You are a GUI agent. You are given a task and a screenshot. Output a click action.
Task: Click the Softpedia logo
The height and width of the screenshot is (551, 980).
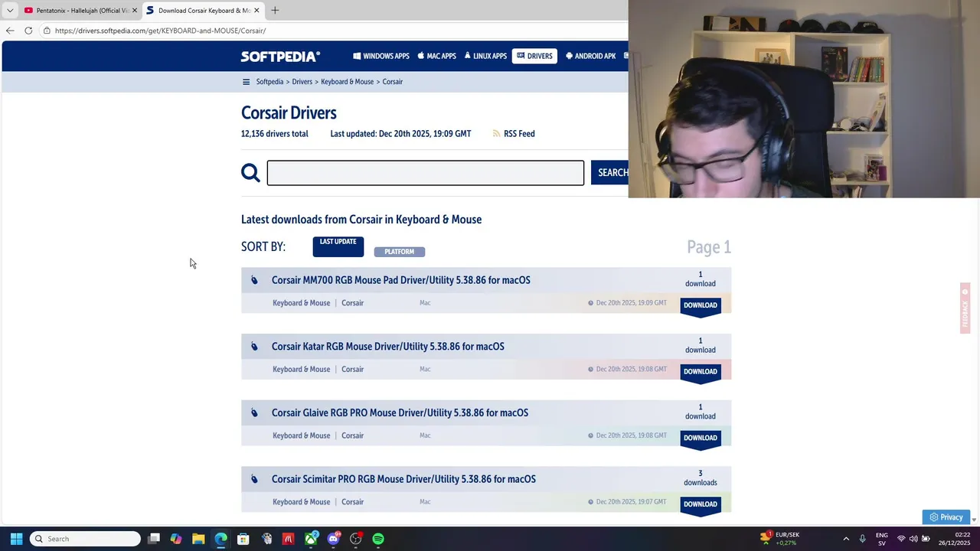(280, 56)
